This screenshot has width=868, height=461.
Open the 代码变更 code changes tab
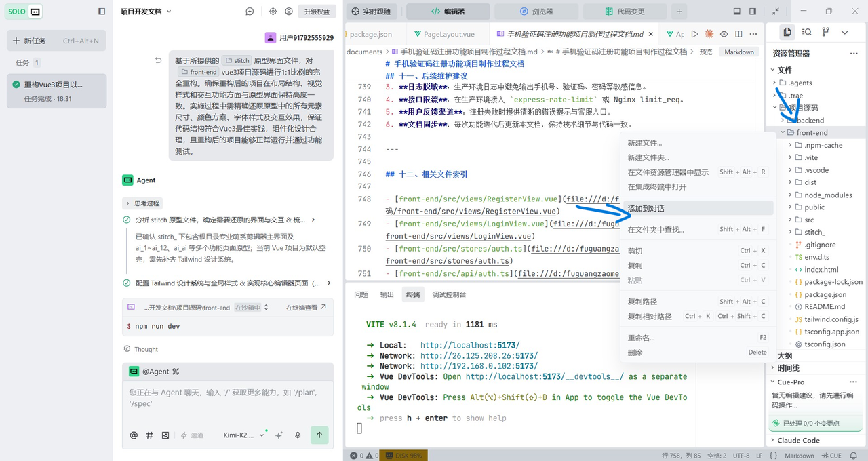pos(625,12)
